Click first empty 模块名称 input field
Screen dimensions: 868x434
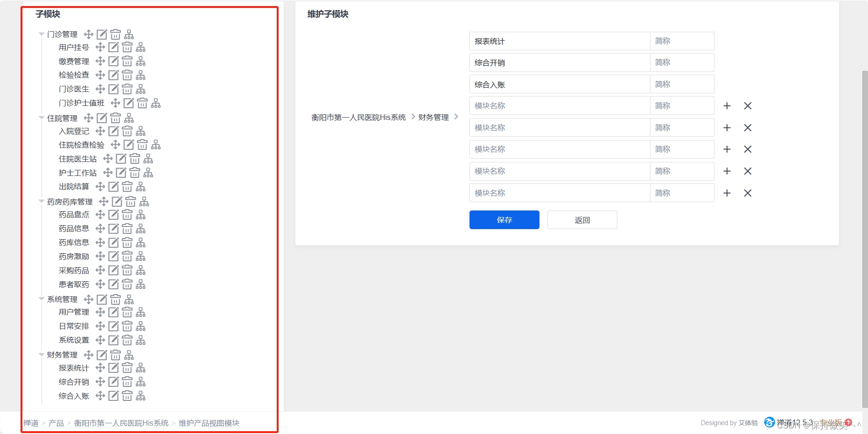pyautogui.click(x=560, y=106)
